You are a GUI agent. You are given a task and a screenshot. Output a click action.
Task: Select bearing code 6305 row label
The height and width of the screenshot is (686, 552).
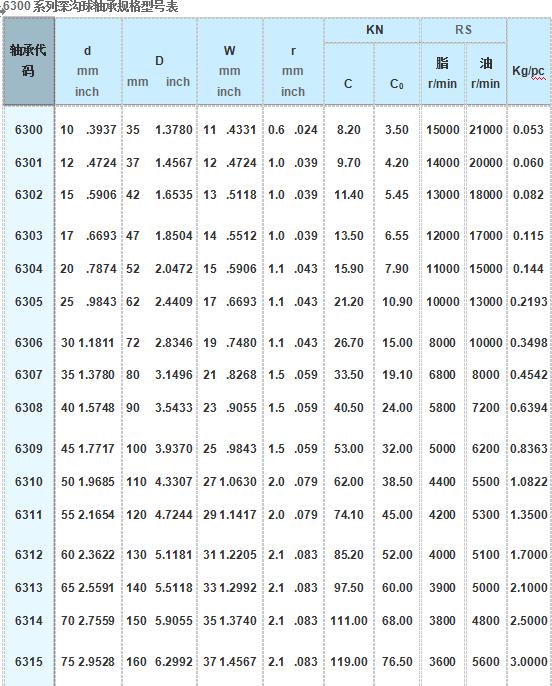pos(28,302)
